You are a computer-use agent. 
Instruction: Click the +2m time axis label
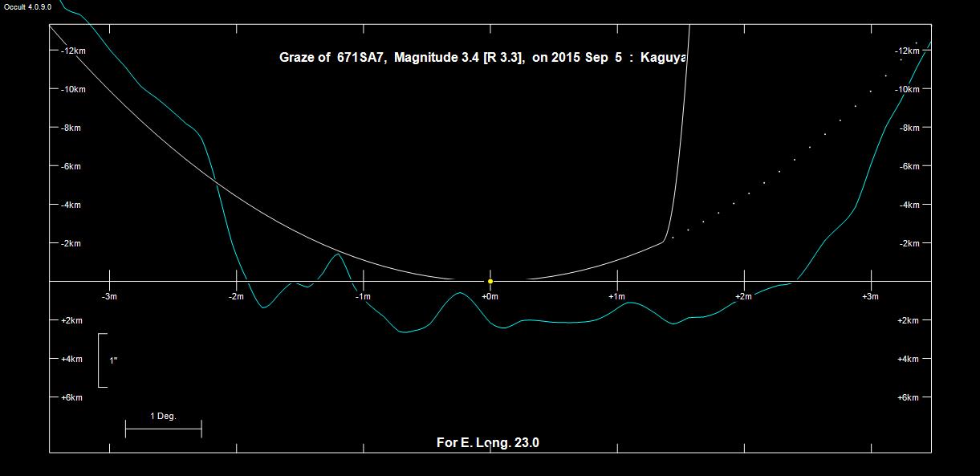743,297
